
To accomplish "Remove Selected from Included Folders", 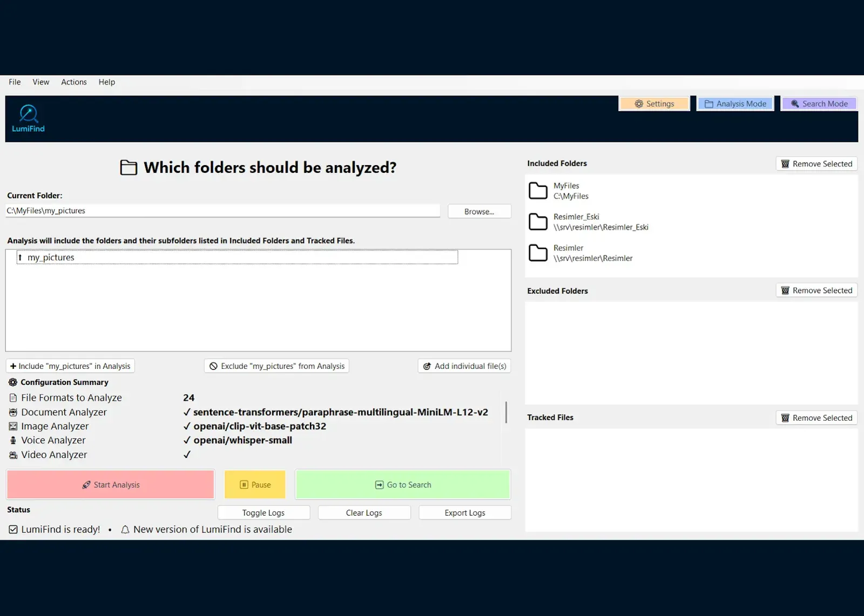I will click(x=816, y=164).
